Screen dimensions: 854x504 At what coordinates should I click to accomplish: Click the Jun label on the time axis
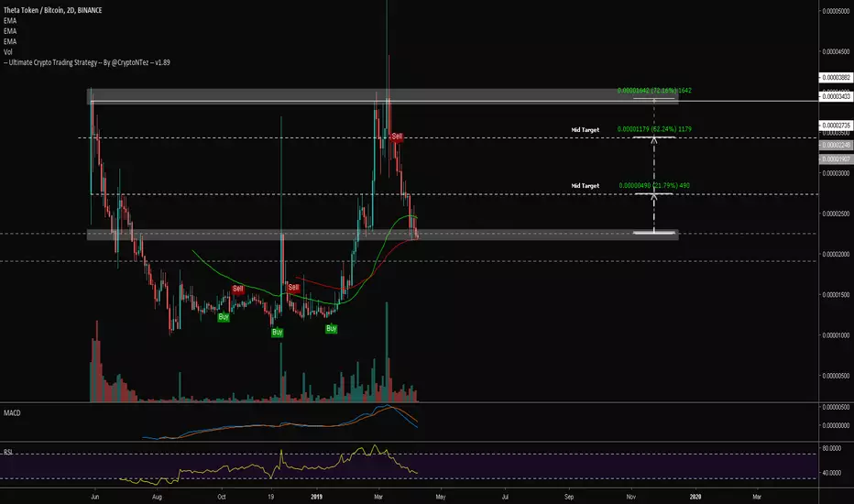[94, 497]
